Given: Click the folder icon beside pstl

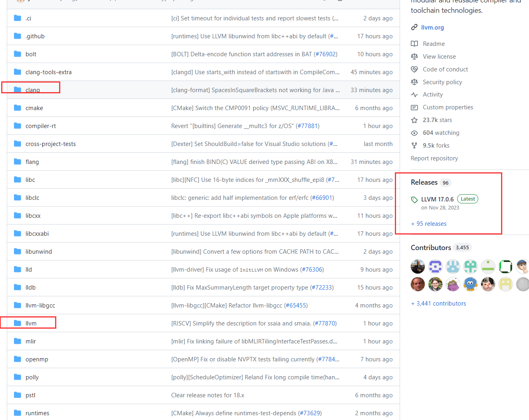Looking at the screenshot, I should [18, 395].
